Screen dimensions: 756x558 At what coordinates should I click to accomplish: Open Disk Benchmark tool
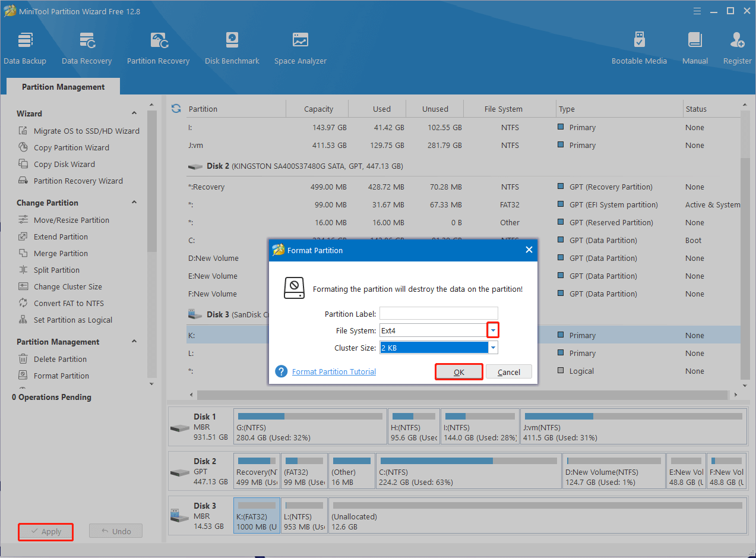(x=232, y=48)
